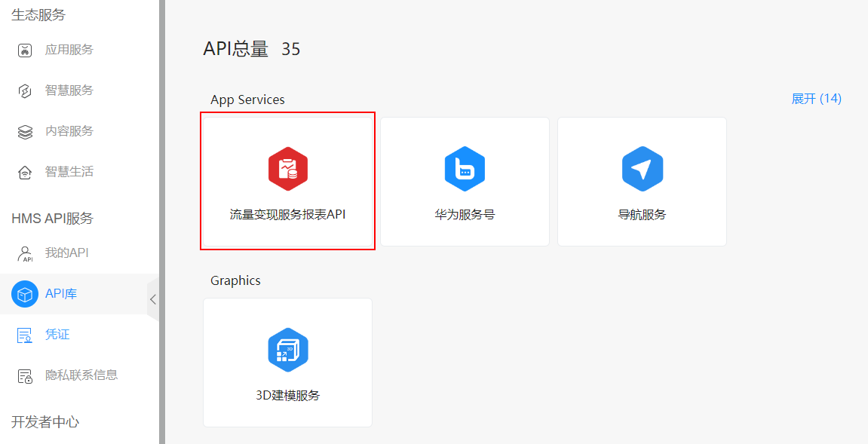The width and height of the screenshot is (868, 444).
Task: Click the red 流量变现服务报表API hexagon icon
Action: tap(288, 169)
